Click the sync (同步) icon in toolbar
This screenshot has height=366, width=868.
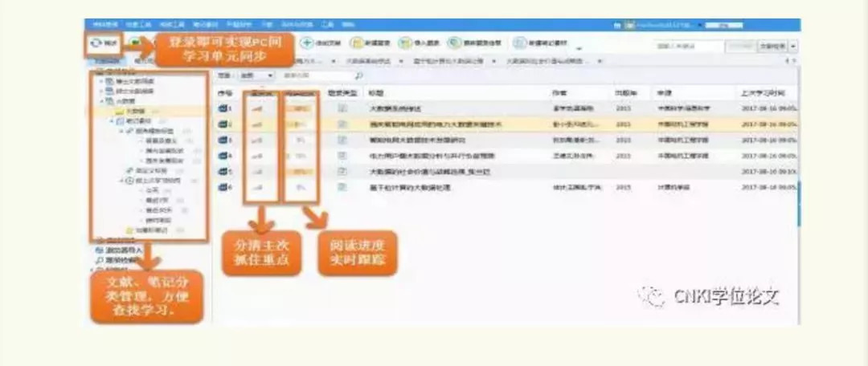(x=98, y=43)
